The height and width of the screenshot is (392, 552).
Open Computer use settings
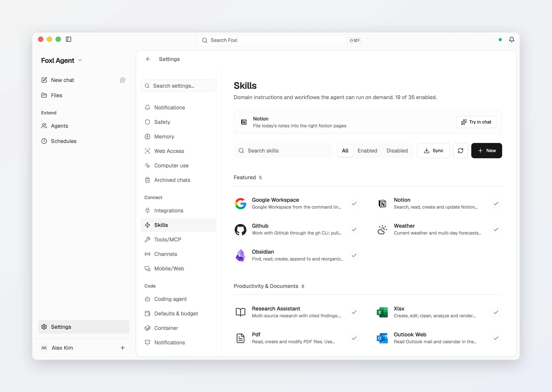178,166
